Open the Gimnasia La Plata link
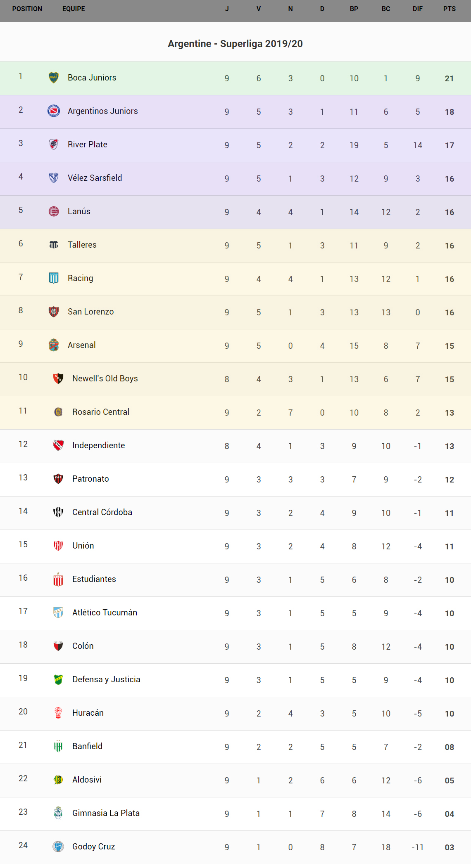This screenshot has width=471, height=868. click(x=106, y=813)
